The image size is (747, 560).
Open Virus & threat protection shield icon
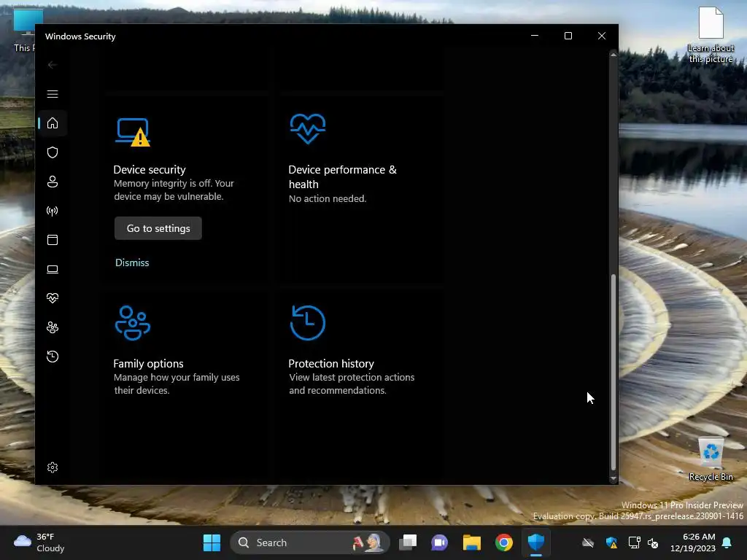[x=53, y=152]
